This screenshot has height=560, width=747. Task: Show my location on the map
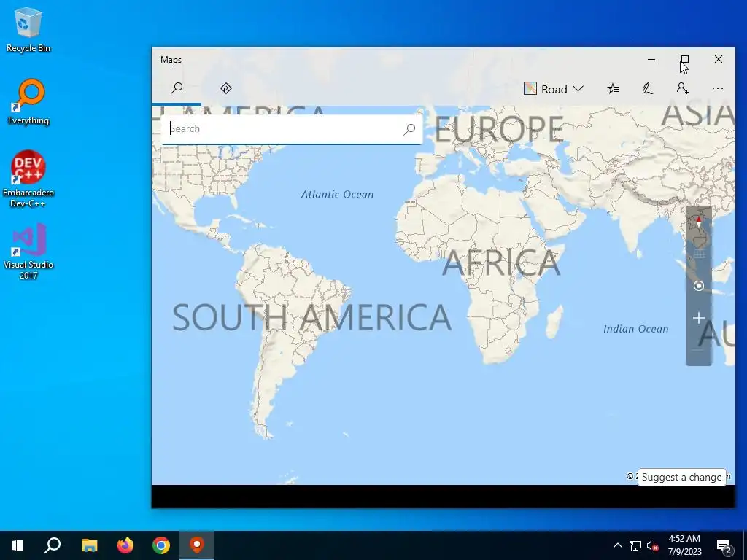click(x=698, y=286)
